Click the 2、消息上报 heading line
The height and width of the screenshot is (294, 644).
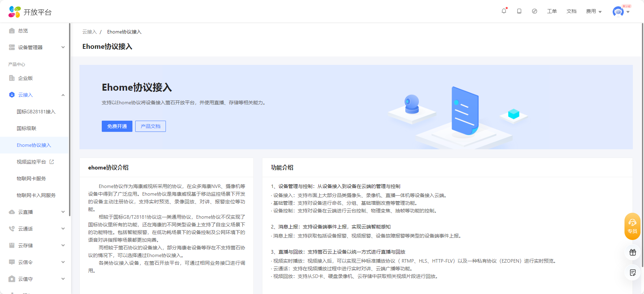tap(331, 227)
